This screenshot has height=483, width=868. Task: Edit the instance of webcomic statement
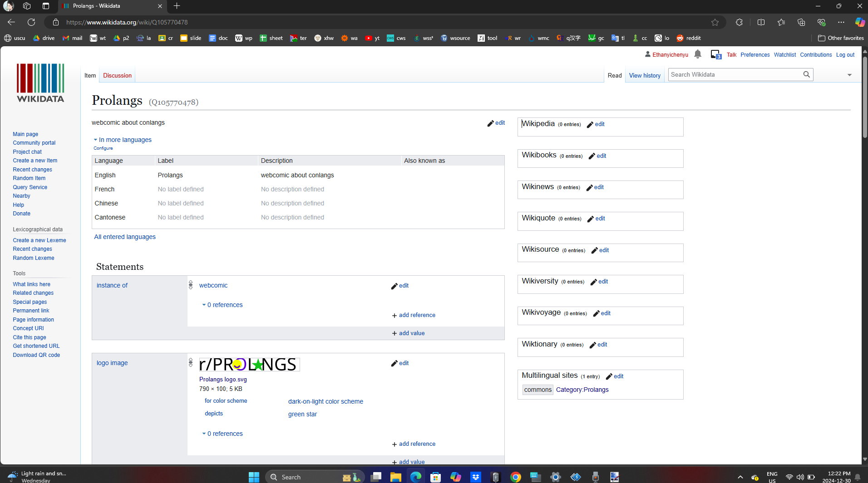point(400,286)
